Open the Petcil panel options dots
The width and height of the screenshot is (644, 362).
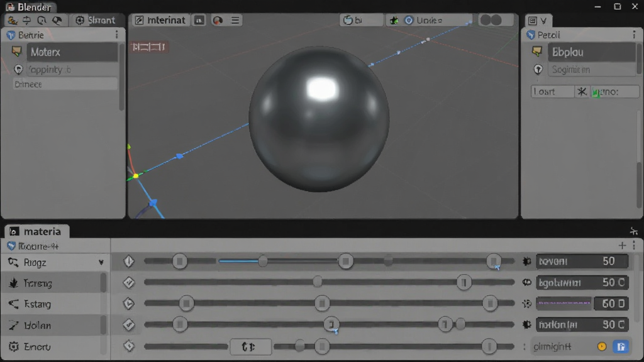[x=634, y=35]
